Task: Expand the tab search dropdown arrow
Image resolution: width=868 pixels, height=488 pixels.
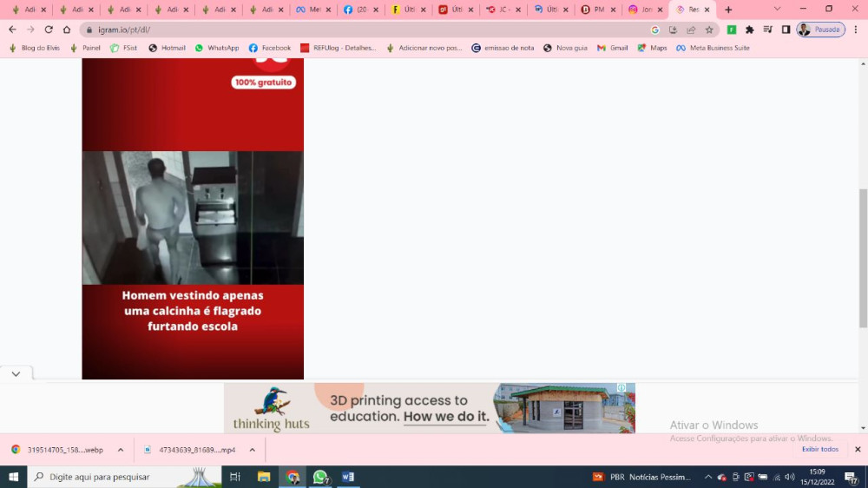Action: (777, 10)
